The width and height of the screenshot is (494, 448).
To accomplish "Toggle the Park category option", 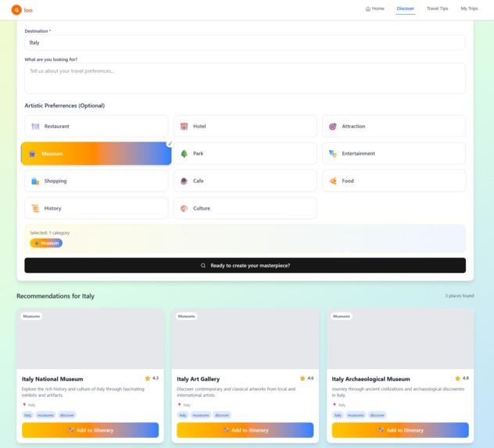I will pyautogui.click(x=245, y=154).
